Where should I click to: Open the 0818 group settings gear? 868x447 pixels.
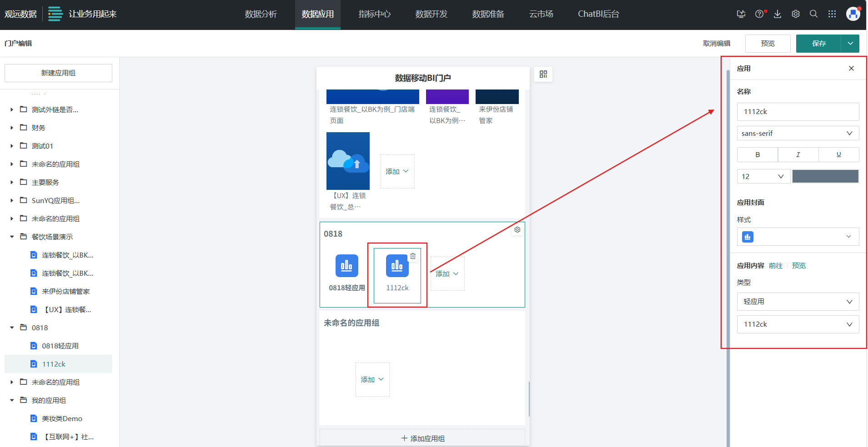point(517,230)
